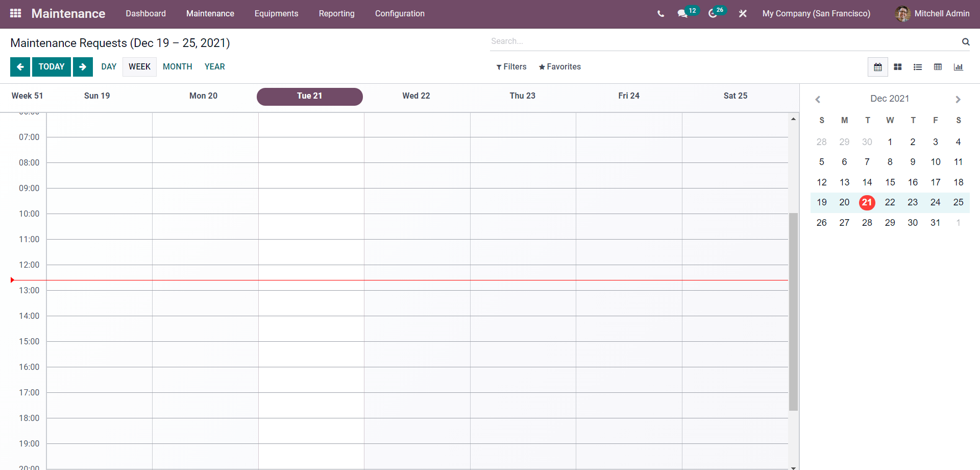The height and width of the screenshot is (470, 980).
Task: Switch to list view icon
Action: [918, 67]
